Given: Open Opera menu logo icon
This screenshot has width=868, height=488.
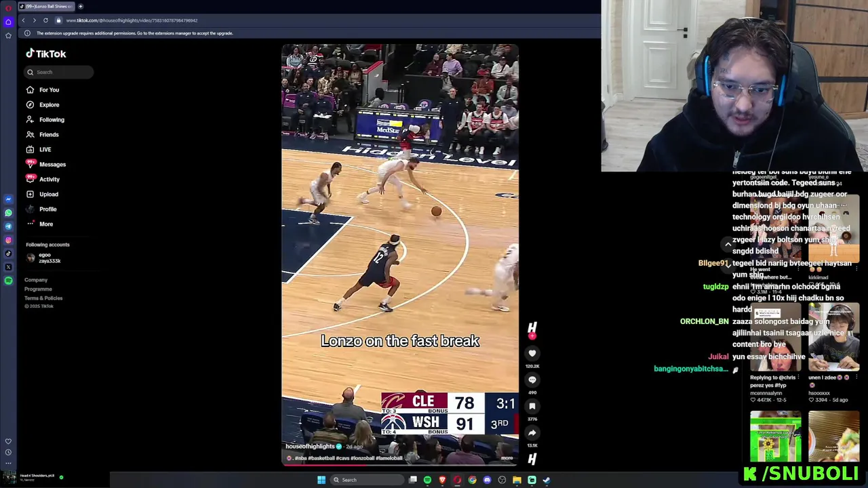Looking at the screenshot, I should coord(8,8).
